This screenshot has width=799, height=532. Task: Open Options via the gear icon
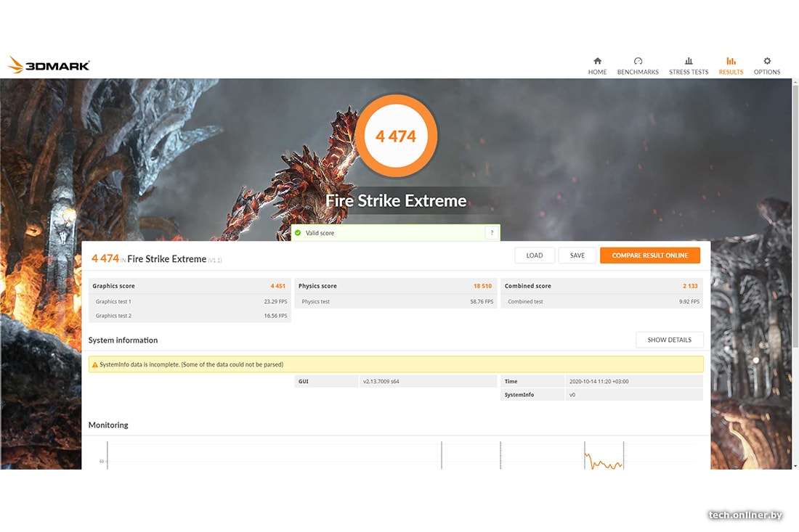(x=767, y=61)
